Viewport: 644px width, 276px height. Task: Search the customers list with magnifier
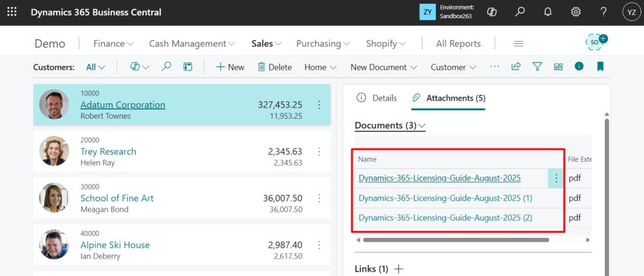coord(166,66)
